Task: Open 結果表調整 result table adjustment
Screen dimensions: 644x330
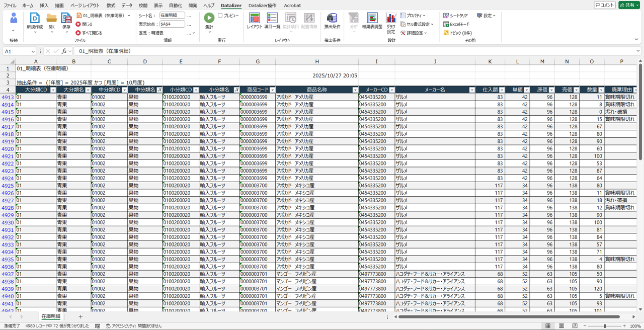Action: pos(372,19)
